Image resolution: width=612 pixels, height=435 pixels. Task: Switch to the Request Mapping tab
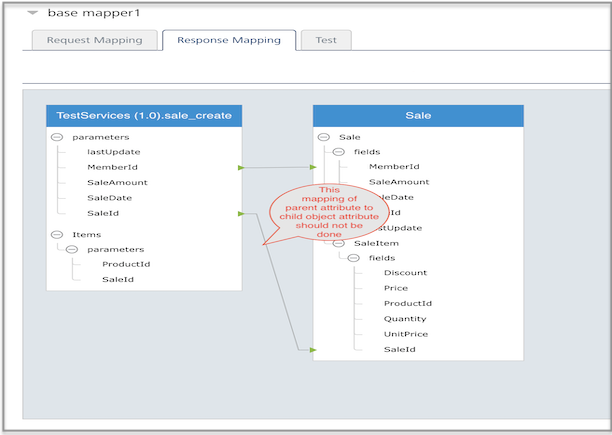94,40
